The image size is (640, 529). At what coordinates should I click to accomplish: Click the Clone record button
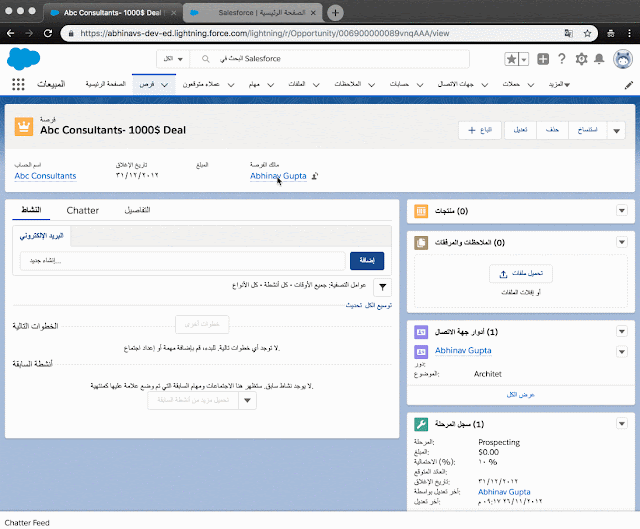[x=587, y=130]
